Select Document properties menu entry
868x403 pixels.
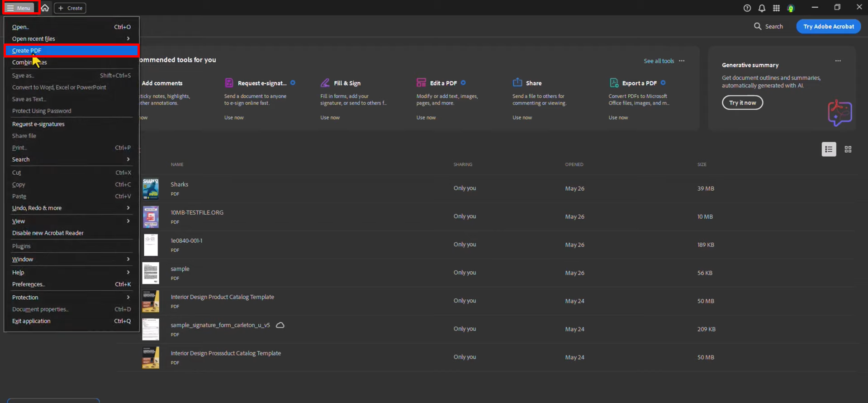click(71, 309)
